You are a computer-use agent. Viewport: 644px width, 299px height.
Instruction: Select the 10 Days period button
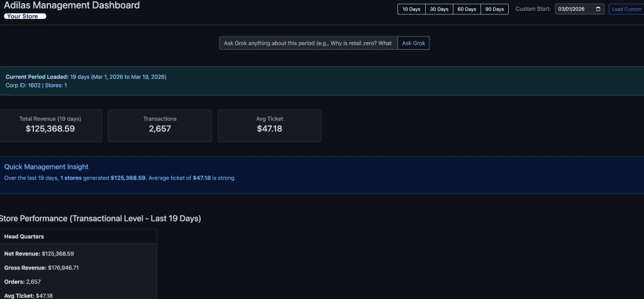(x=411, y=9)
